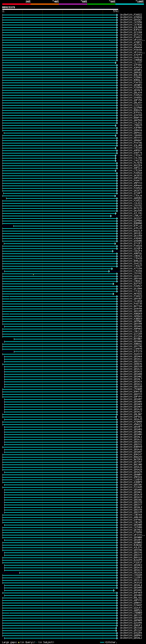
Task: Choose hit UniRef100_P25861
Action: tap(131, 77)
